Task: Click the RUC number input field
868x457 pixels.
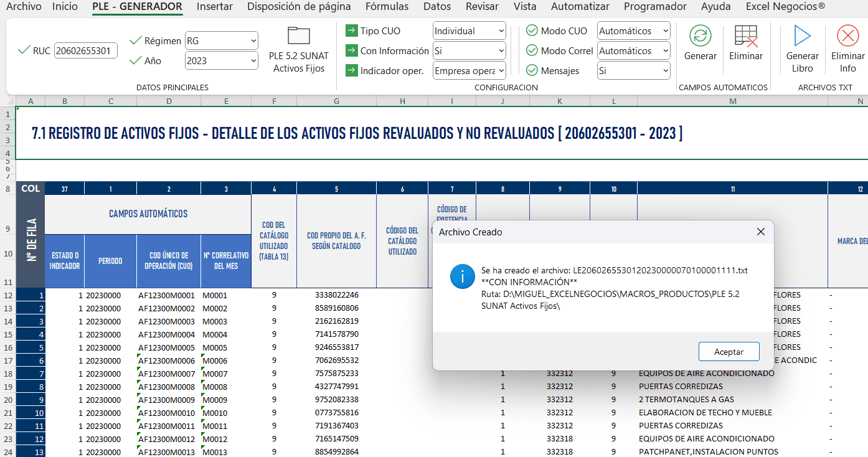Action: click(86, 50)
